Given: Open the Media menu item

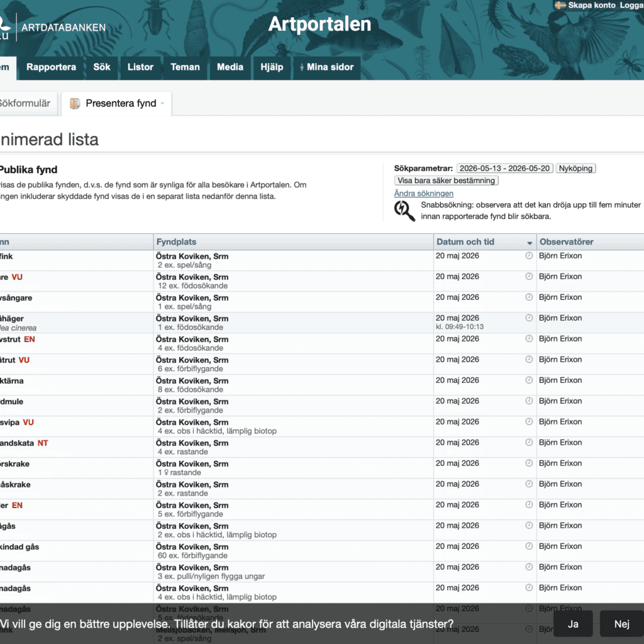Looking at the screenshot, I should (x=230, y=67).
